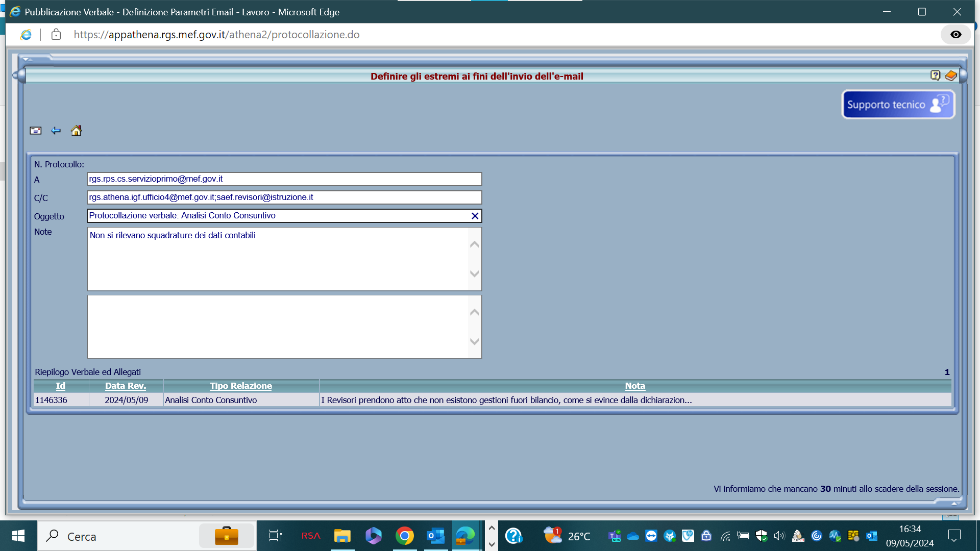Image resolution: width=980 pixels, height=551 pixels.
Task: Click the A recipient email field
Action: click(x=284, y=179)
